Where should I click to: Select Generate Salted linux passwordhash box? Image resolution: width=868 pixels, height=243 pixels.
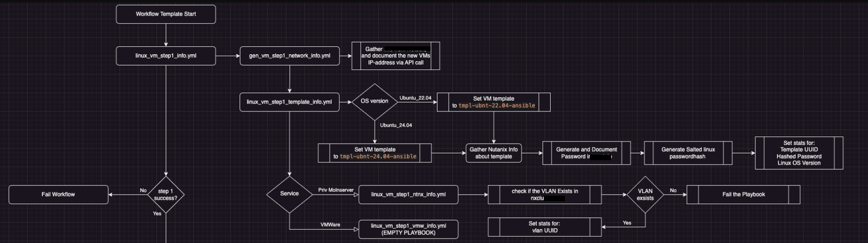point(688,153)
